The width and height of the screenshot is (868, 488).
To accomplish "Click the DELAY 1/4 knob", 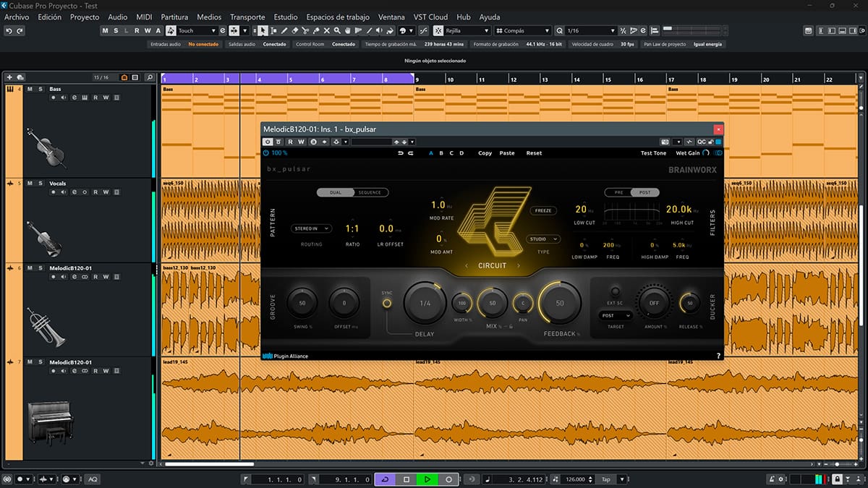I will [425, 303].
